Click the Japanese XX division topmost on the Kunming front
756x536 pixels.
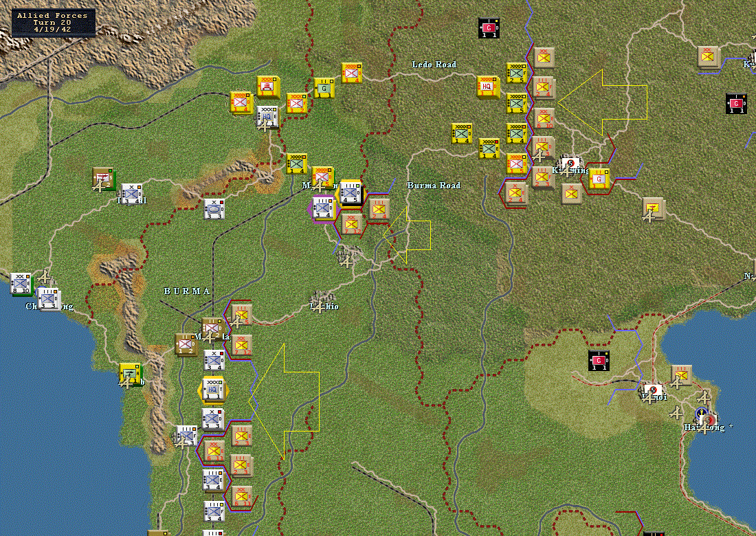coord(544,58)
